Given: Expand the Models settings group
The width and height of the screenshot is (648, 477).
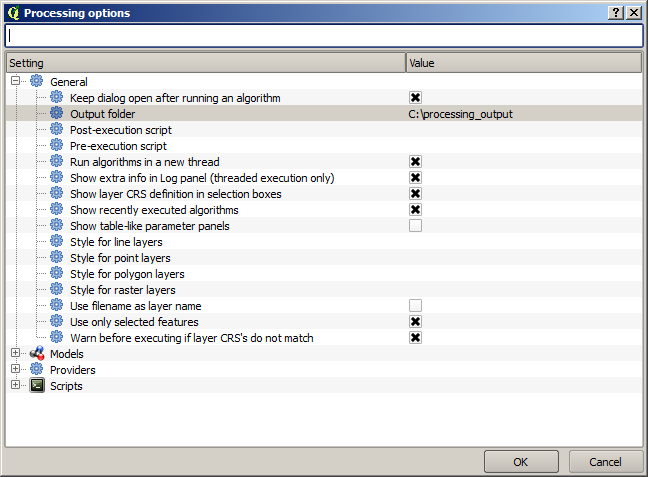Looking at the screenshot, I should [16, 354].
